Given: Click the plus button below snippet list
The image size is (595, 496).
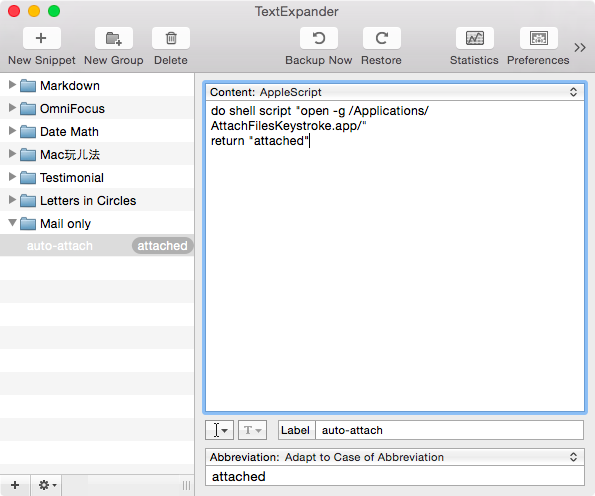Looking at the screenshot, I should pyautogui.click(x=15, y=485).
